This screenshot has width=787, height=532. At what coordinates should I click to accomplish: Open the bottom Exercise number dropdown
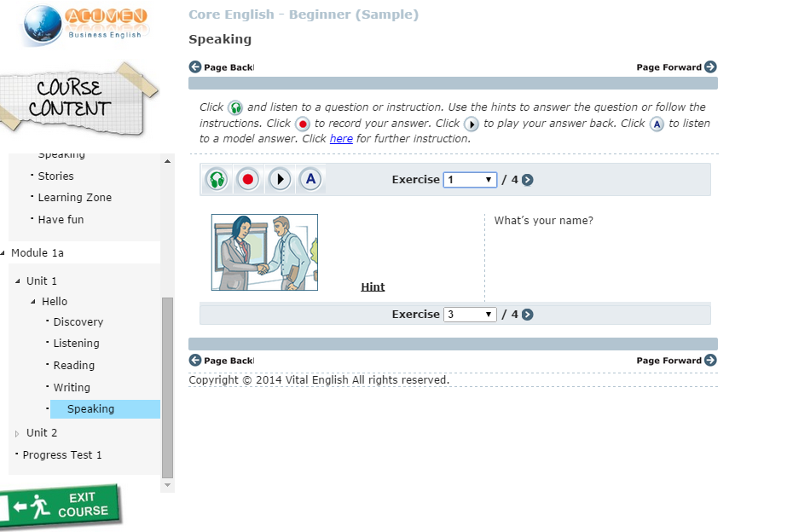point(470,315)
